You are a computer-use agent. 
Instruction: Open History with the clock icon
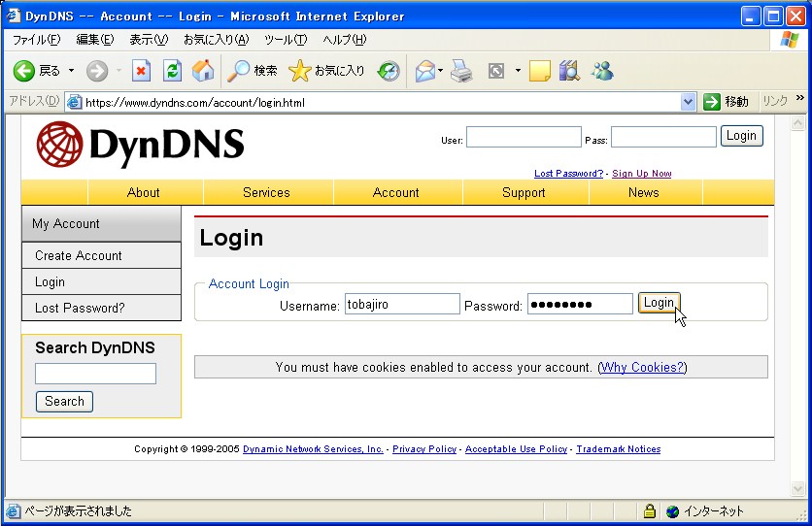coord(389,70)
